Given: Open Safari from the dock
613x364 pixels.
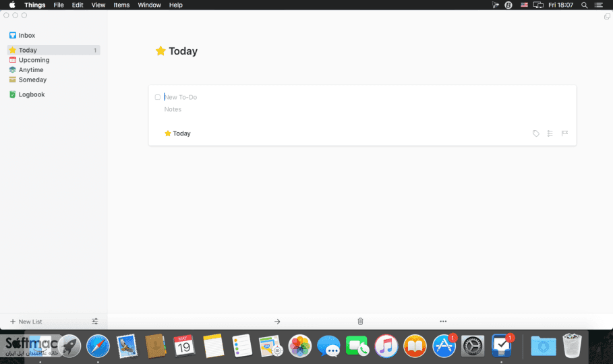Looking at the screenshot, I should pos(98,346).
